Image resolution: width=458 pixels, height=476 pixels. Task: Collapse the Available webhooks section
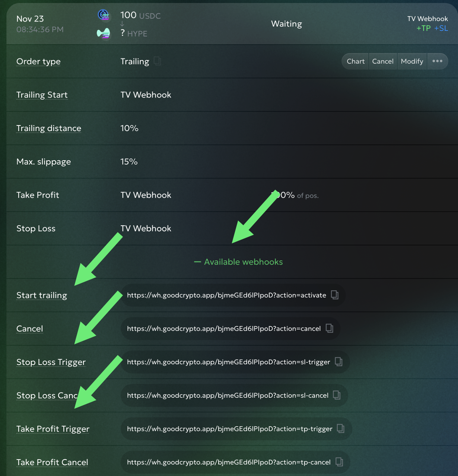[238, 262]
